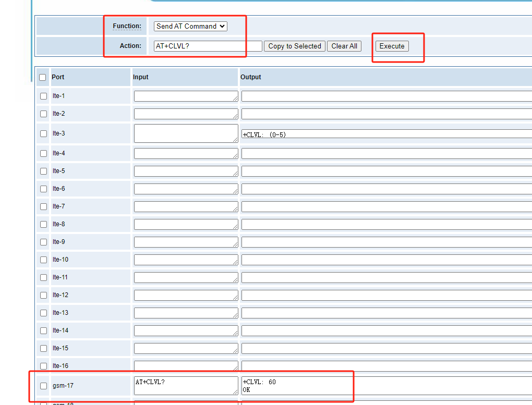Click the Input box for lte-13
Image resolution: width=532 pixels, height=405 pixels.
coord(186,313)
